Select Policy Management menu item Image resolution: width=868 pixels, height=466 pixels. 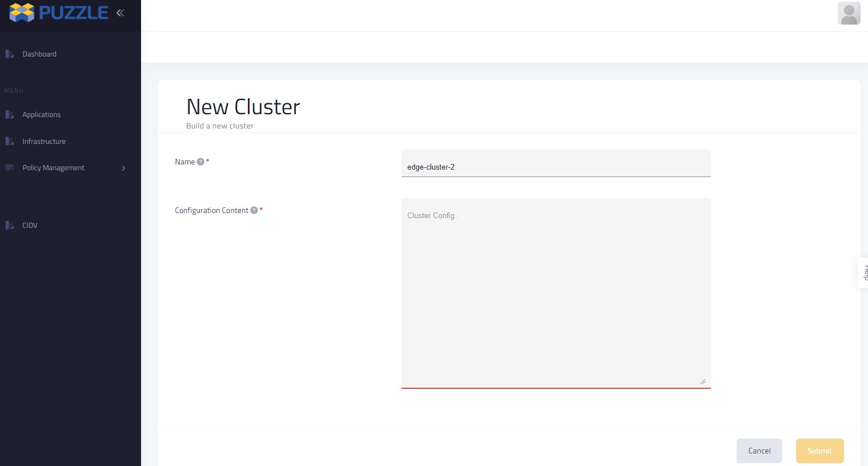coord(54,168)
